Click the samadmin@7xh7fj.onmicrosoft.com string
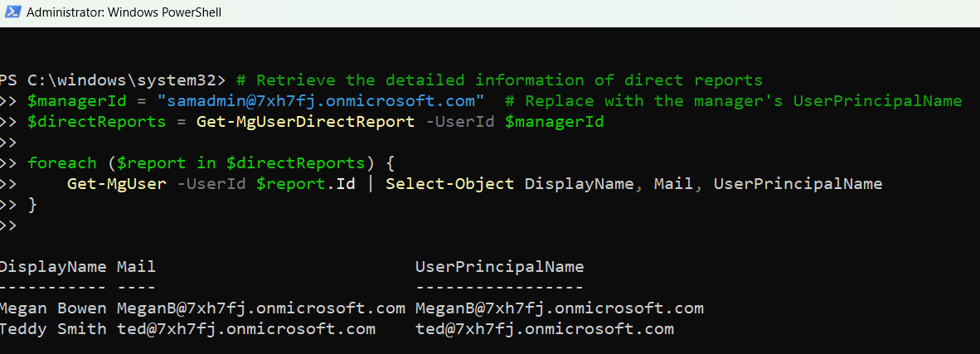This screenshot has height=354, width=980. [x=326, y=101]
